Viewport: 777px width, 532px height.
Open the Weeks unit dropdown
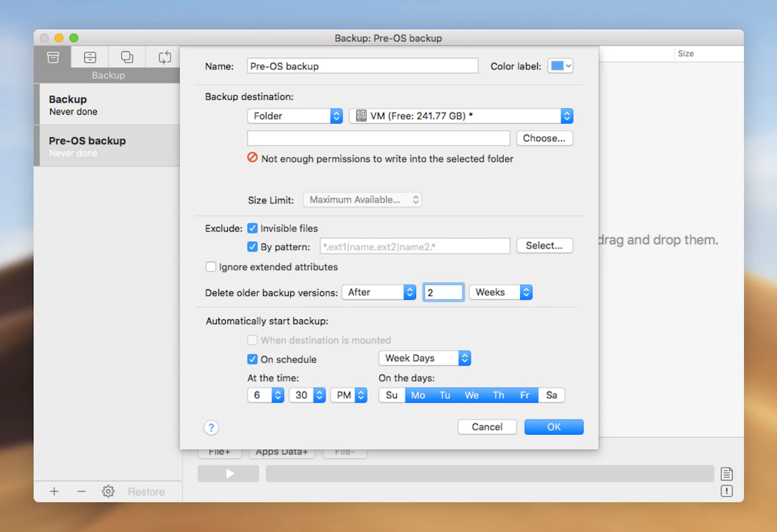pos(501,292)
